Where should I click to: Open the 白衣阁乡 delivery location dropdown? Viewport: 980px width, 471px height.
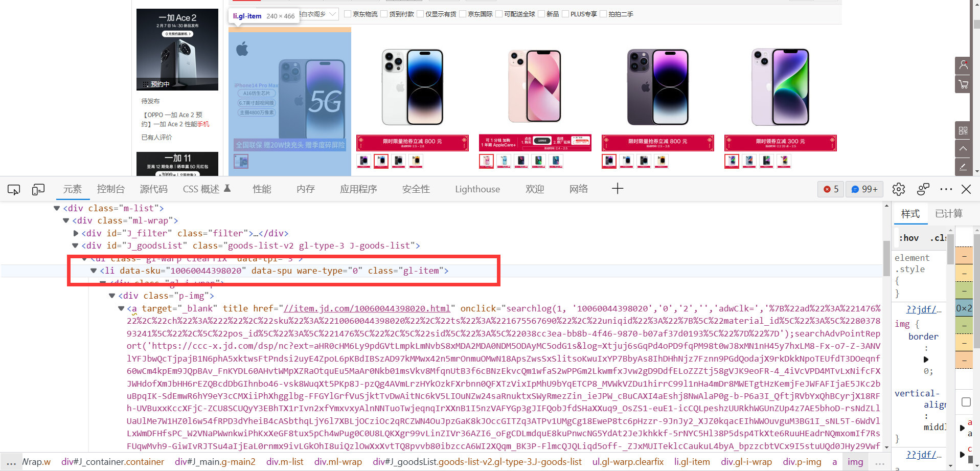[318, 14]
